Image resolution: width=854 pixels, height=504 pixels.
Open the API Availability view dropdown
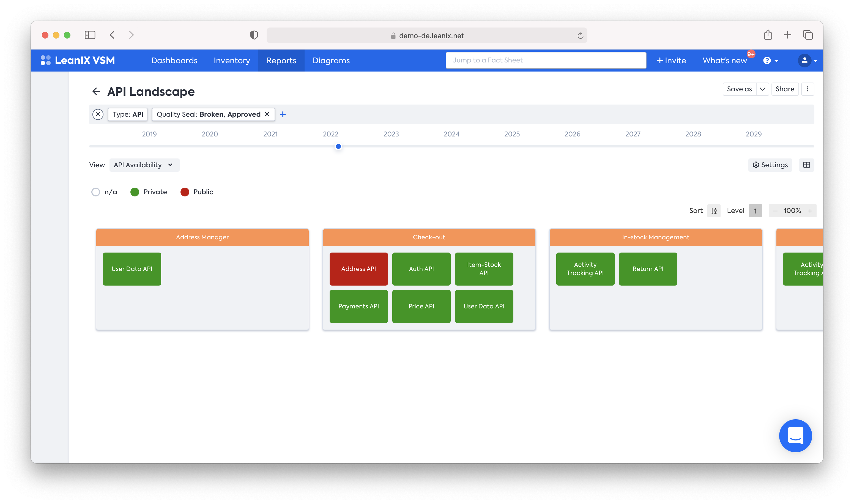(x=144, y=165)
